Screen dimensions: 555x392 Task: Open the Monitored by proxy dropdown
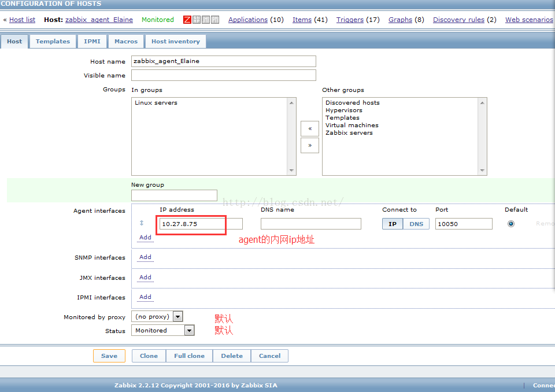tap(157, 316)
